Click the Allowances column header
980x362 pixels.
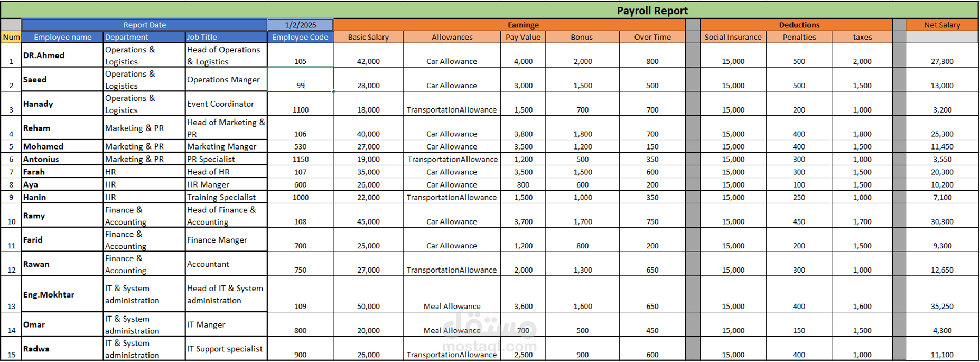[x=452, y=37]
